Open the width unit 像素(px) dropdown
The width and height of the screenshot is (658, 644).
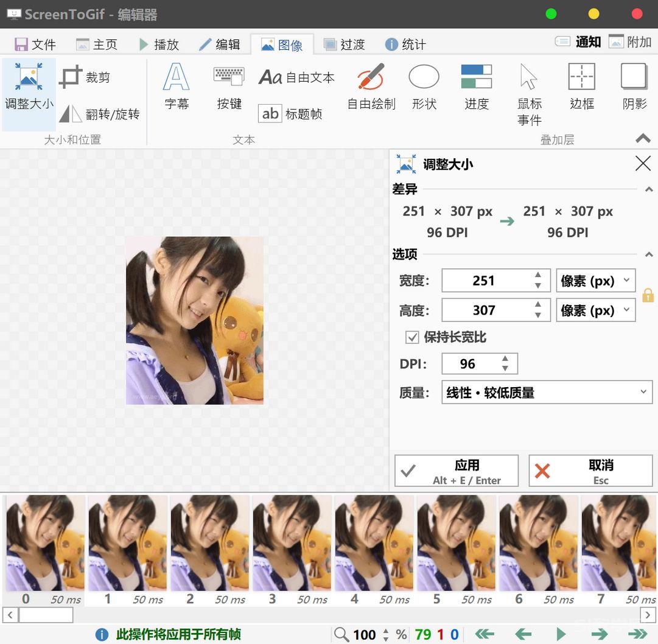coord(595,280)
